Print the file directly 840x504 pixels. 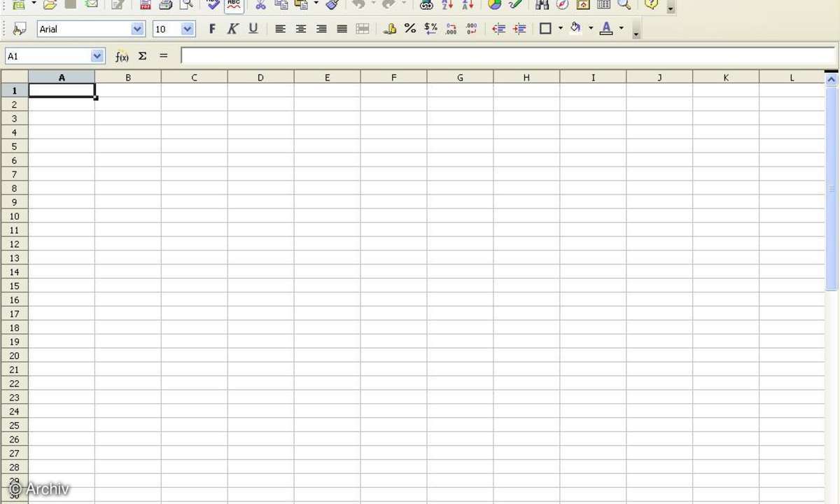(x=165, y=4)
